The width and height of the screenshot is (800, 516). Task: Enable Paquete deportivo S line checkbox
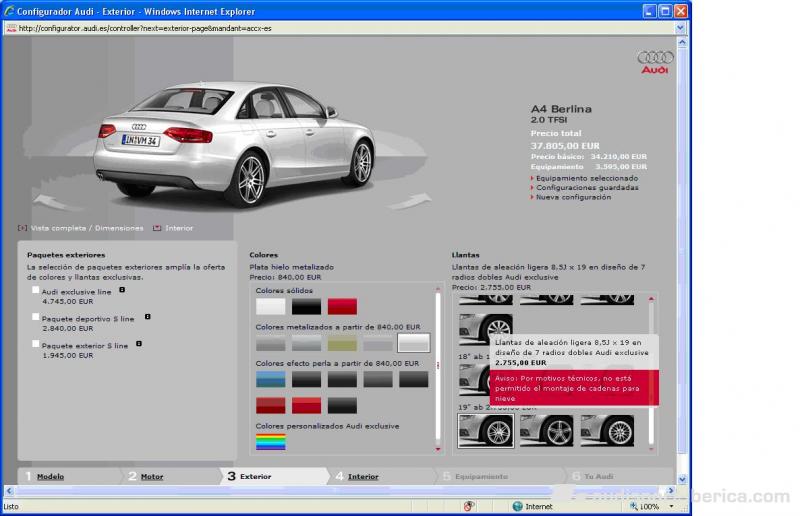[x=35, y=317]
